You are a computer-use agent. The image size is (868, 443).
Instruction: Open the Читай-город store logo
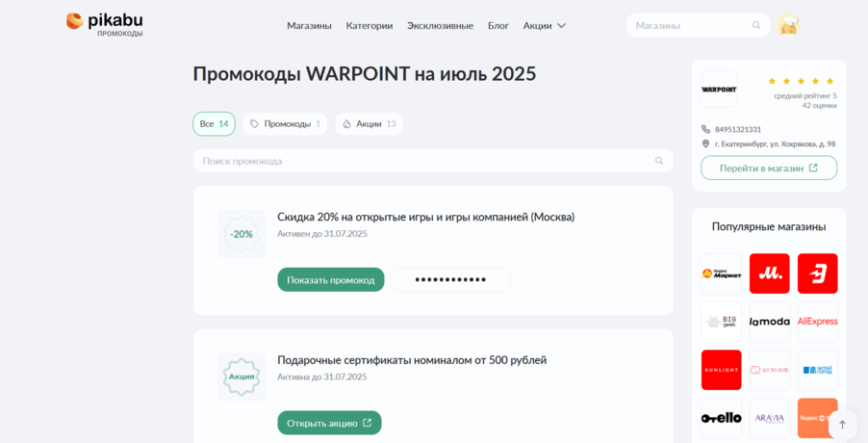click(818, 370)
